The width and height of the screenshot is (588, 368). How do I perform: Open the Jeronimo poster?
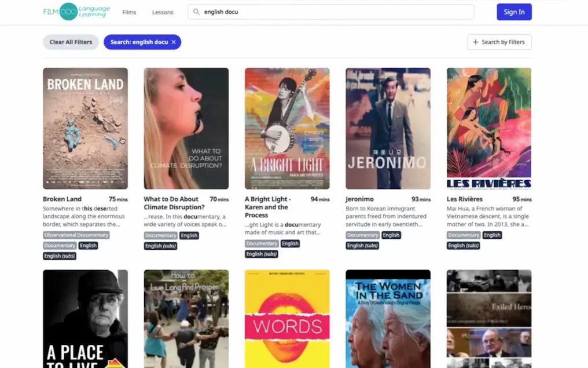tap(388, 129)
